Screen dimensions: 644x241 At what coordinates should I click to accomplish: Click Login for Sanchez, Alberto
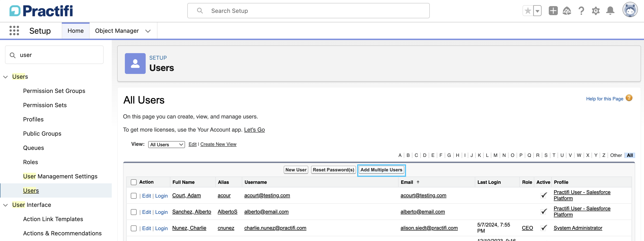click(x=161, y=212)
